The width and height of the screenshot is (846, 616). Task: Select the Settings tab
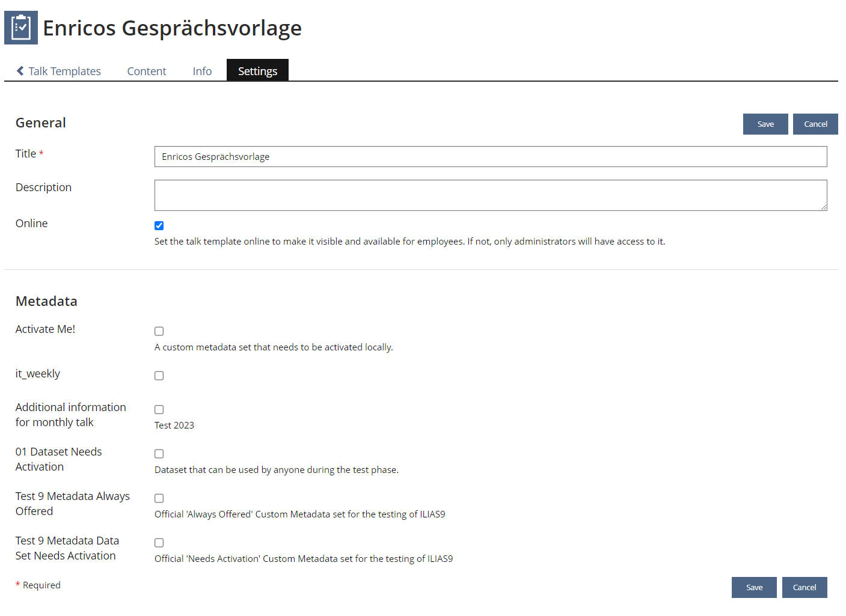(x=257, y=71)
